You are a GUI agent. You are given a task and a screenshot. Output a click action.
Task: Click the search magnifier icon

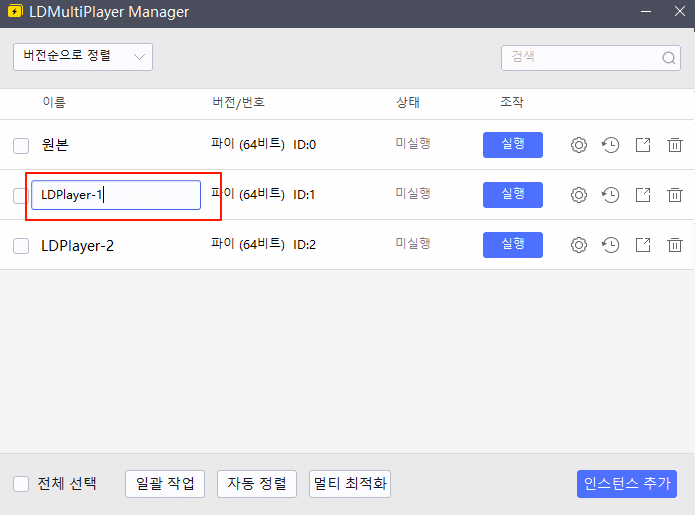tap(669, 58)
